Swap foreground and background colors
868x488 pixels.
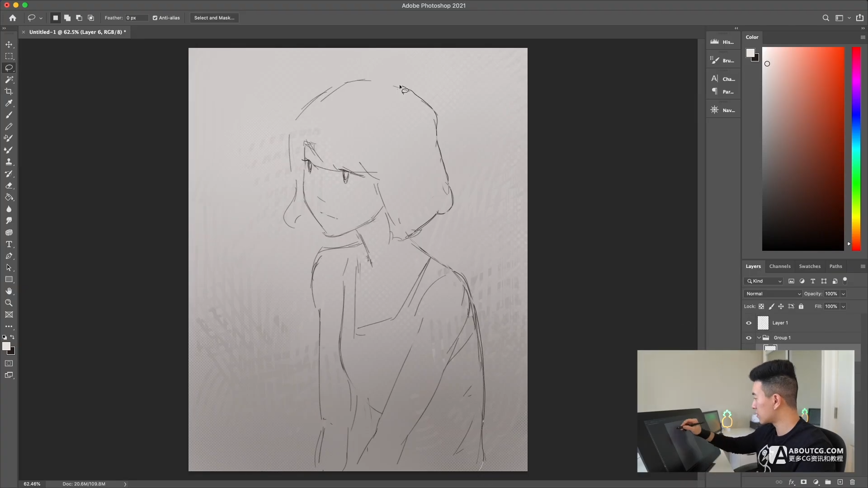click(x=13, y=337)
